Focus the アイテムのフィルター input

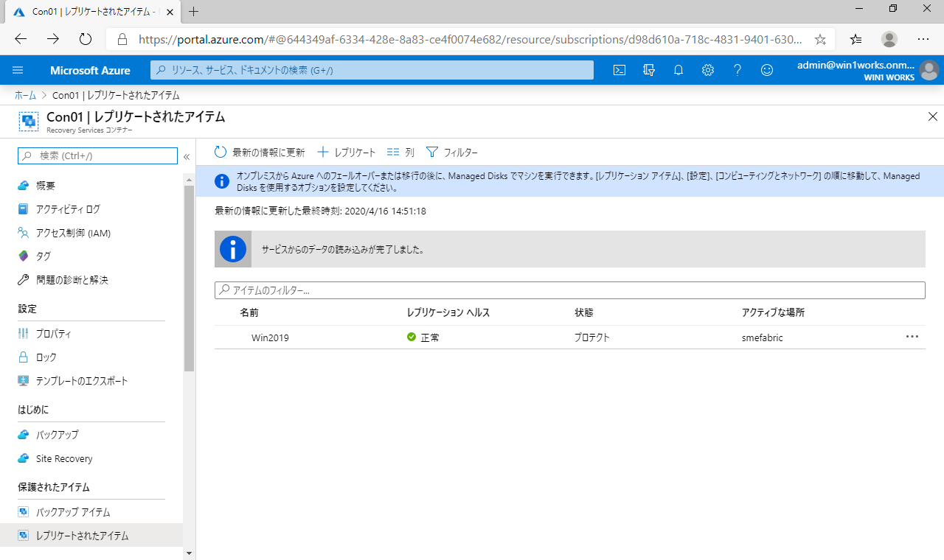pyautogui.click(x=569, y=290)
